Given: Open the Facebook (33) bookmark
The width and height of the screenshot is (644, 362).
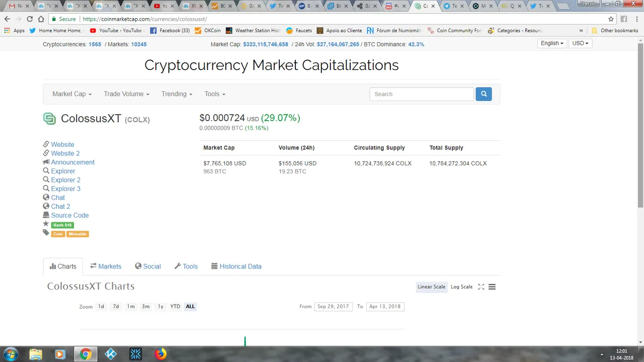Looking at the screenshot, I should [x=170, y=30].
